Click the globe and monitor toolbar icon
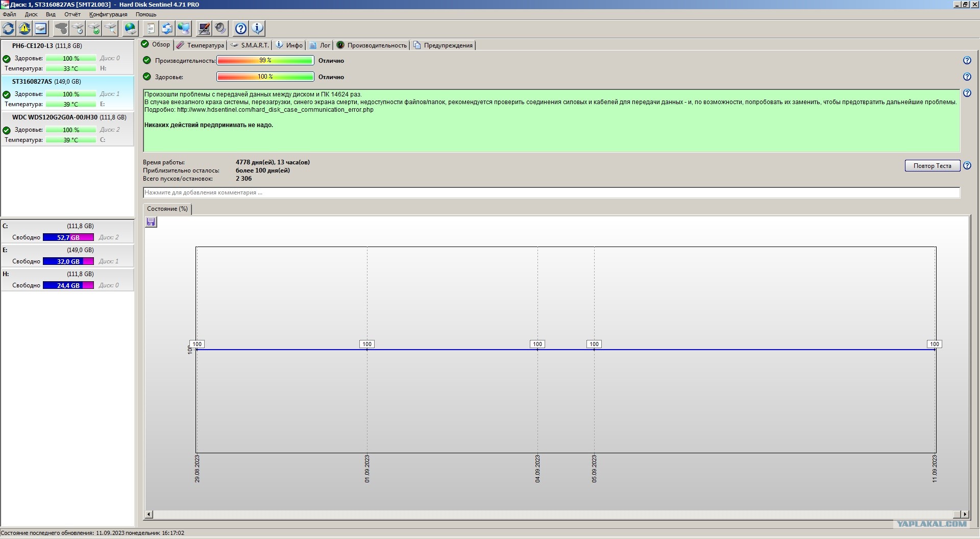Image resolution: width=980 pixels, height=539 pixels. pos(184,29)
